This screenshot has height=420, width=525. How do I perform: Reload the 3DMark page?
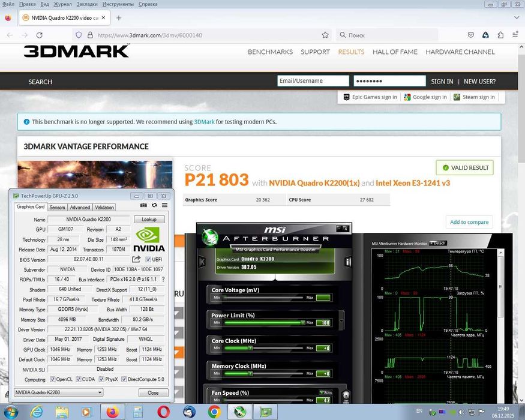pos(39,35)
